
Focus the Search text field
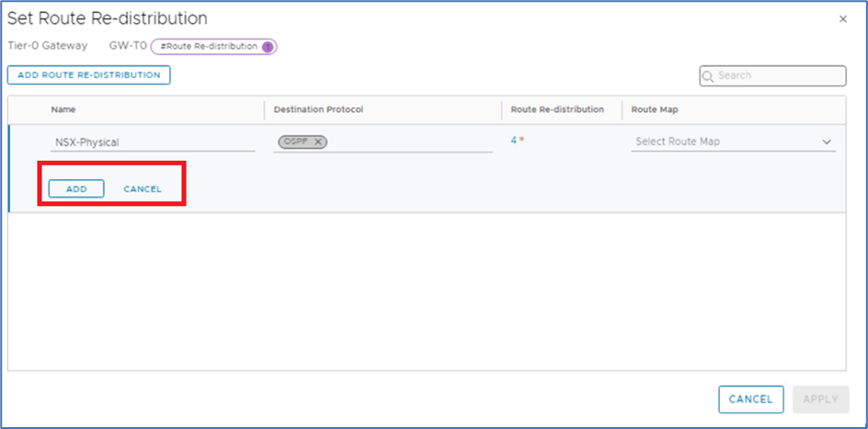(x=778, y=75)
